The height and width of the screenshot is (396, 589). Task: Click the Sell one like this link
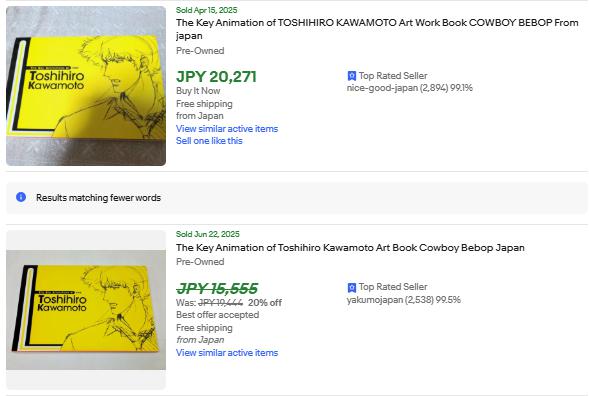209,141
